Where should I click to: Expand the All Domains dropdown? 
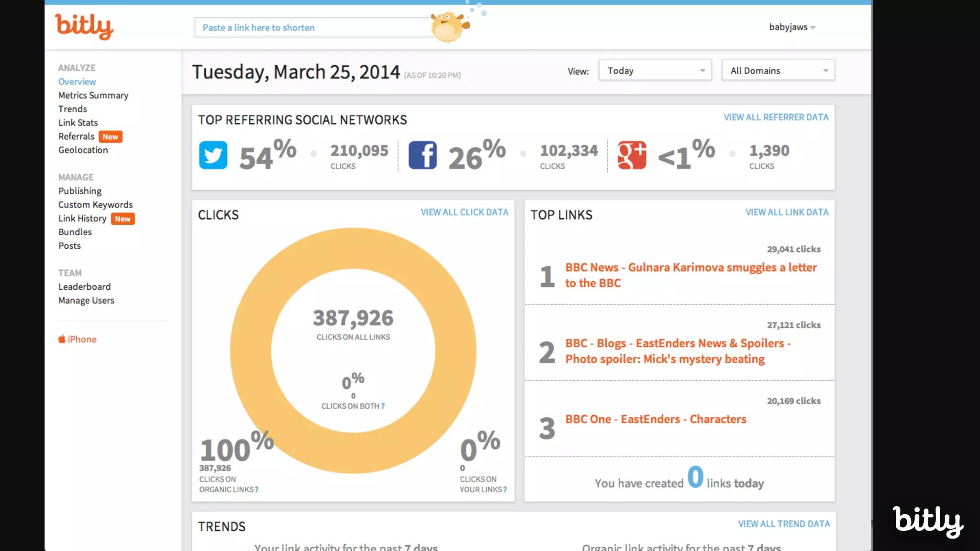778,71
